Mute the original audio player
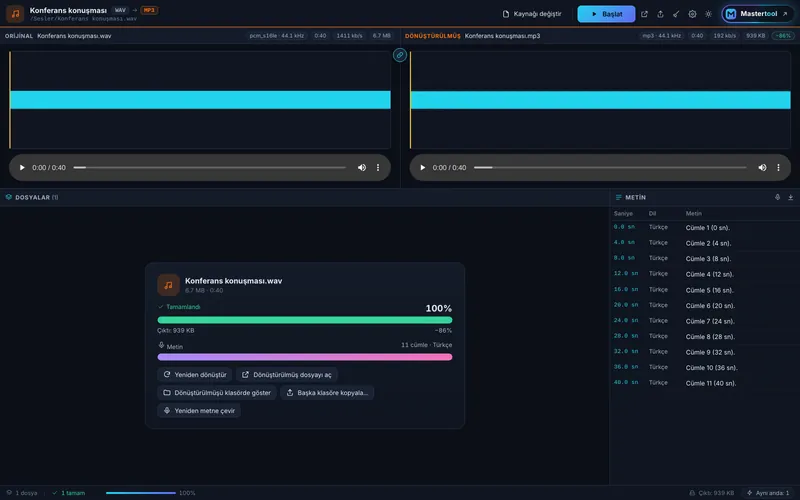 tap(362, 167)
